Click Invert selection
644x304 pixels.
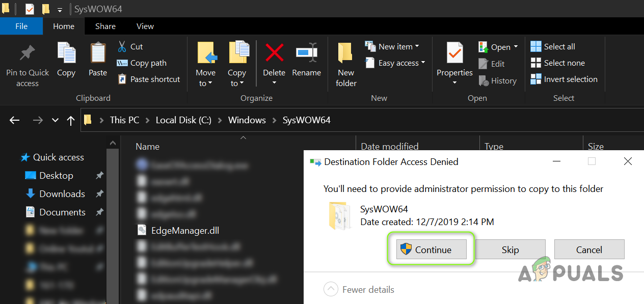pos(564,79)
